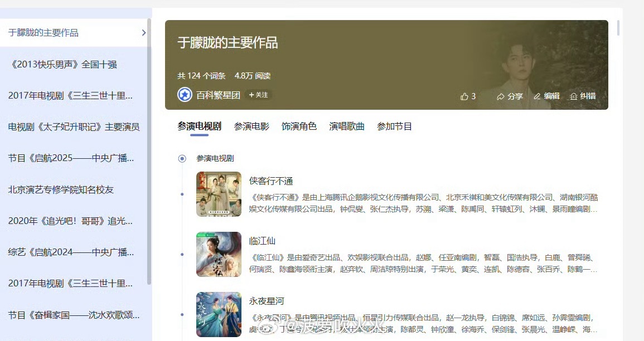This screenshot has height=341, width=644.
Task: Follow 百科繁星团 with +关注 button
Action: point(258,95)
